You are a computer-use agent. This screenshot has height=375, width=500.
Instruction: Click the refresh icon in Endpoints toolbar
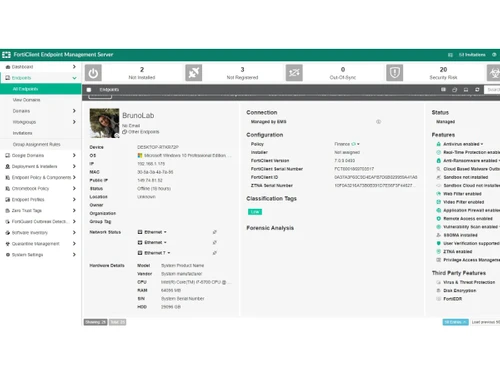[x=477, y=90]
